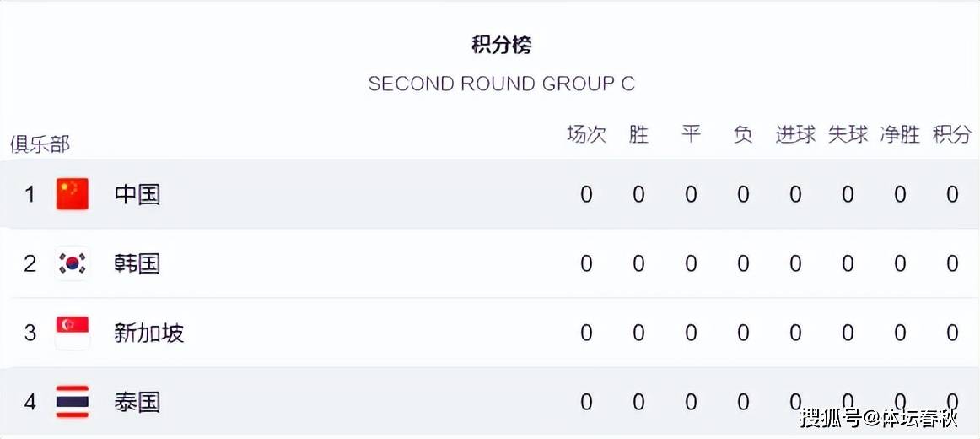
Task: Click the South Korea flag icon
Action: point(73,263)
